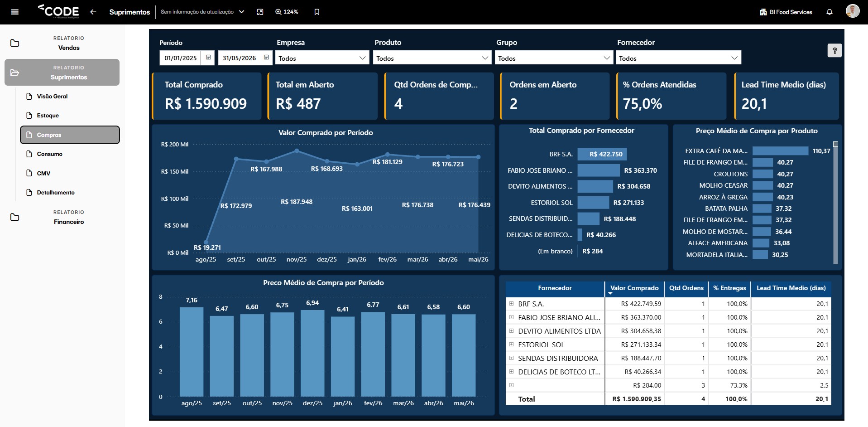This screenshot has width=868, height=427.
Task: Open the hamburger menu
Action: pyautogui.click(x=14, y=12)
